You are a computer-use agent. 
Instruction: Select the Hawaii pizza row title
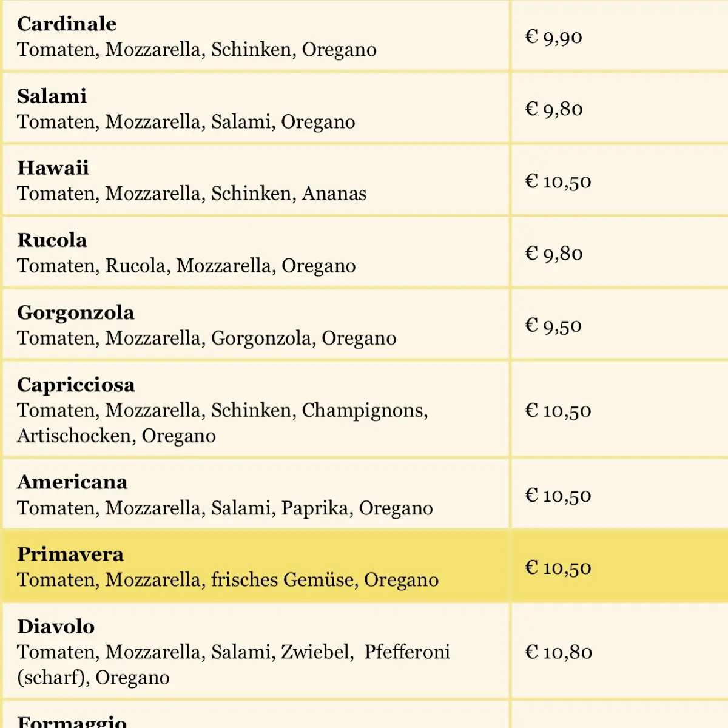(53, 167)
